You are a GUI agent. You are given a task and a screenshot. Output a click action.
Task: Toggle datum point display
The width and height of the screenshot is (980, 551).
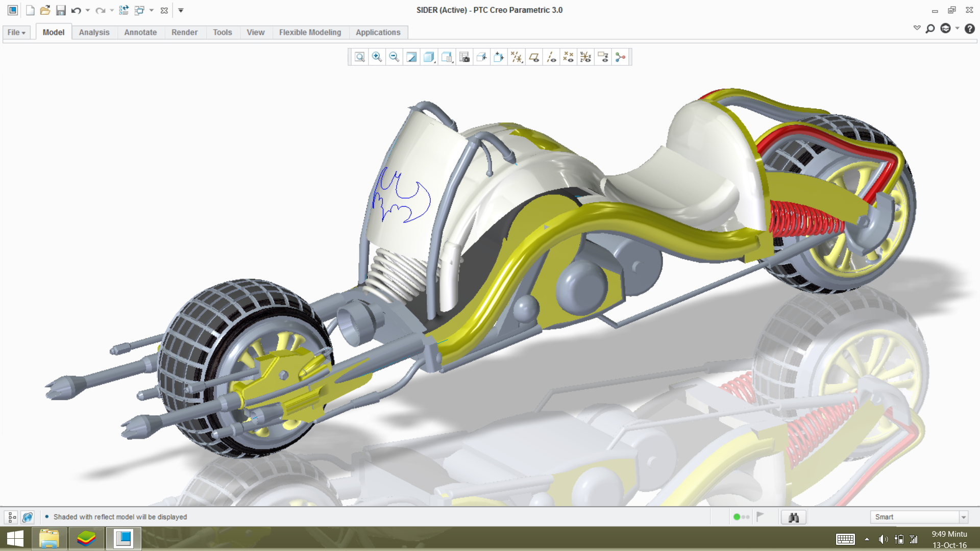coord(568,57)
